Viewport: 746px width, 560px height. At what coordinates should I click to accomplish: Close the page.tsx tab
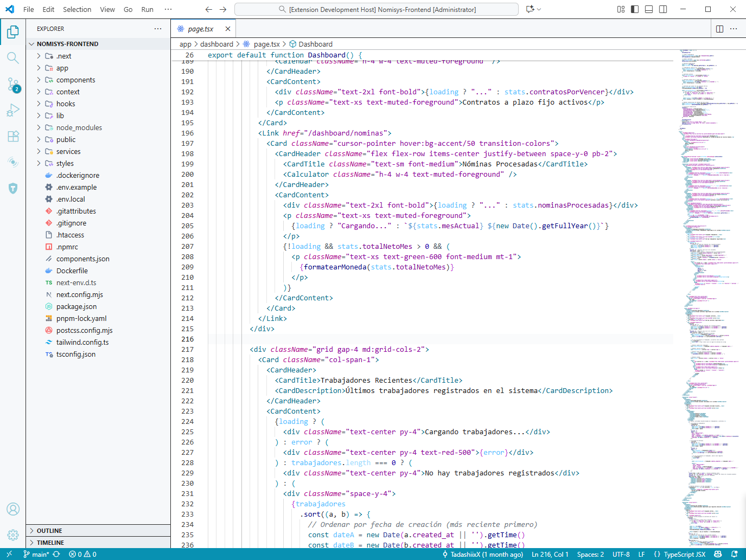[x=228, y=29]
